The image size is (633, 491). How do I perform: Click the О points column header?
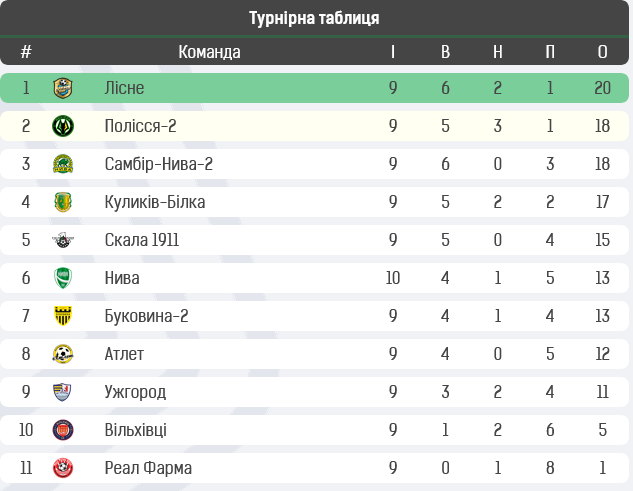(x=602, y=52)
